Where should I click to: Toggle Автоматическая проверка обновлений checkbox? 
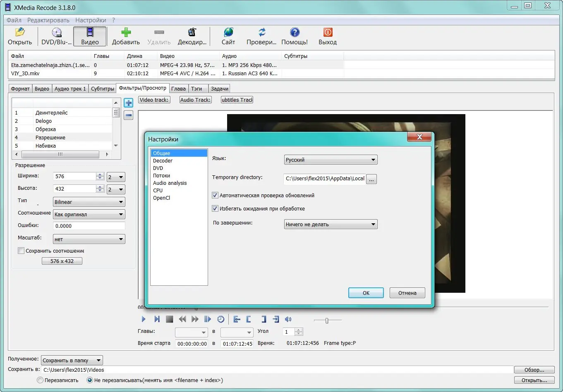click(215, 195)
